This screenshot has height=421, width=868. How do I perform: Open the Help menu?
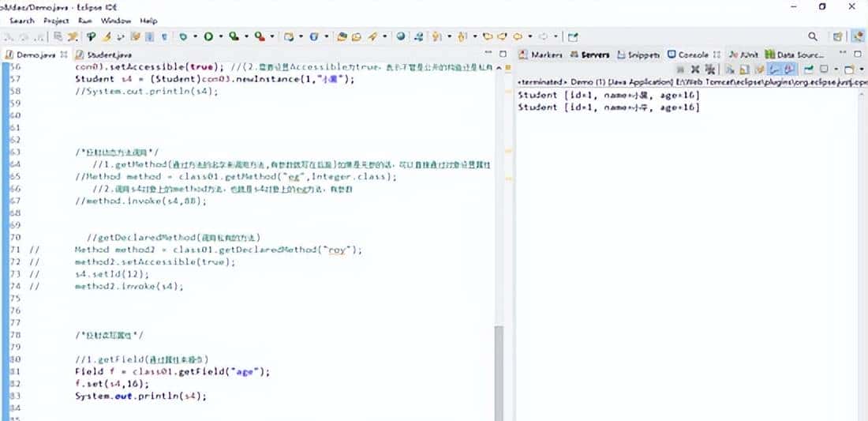point(148,21)
